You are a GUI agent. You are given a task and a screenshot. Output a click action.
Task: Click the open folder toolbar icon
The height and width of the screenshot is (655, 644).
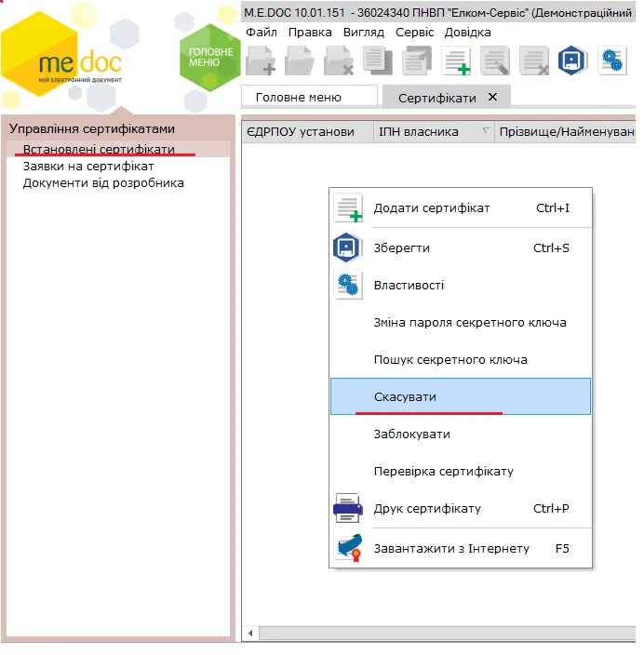[x=300, y=61]
